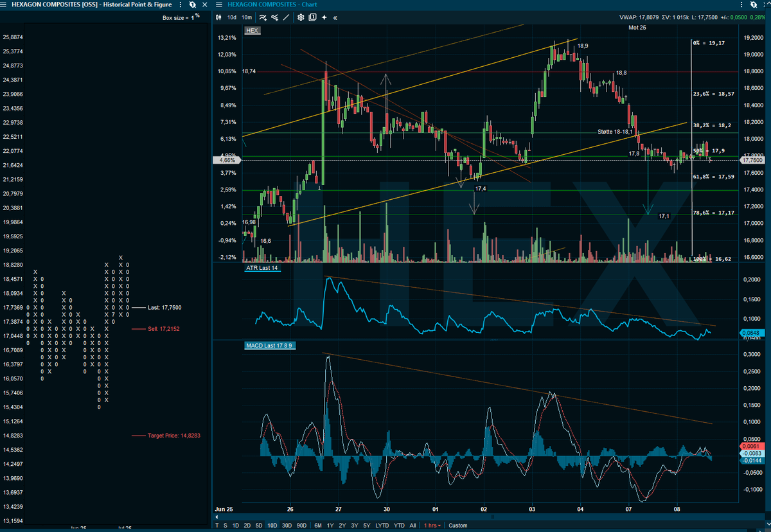Click the 23,6% = 18,57 Fibonacci label
This screenshot has width=771, height=532.
713,94
